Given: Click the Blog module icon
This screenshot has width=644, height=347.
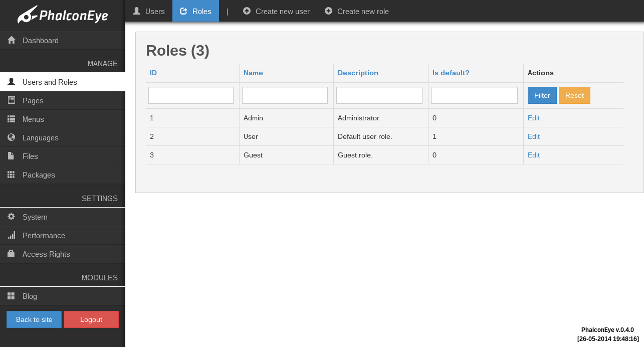Looking at the screenshot, I should tap(11, 296).
